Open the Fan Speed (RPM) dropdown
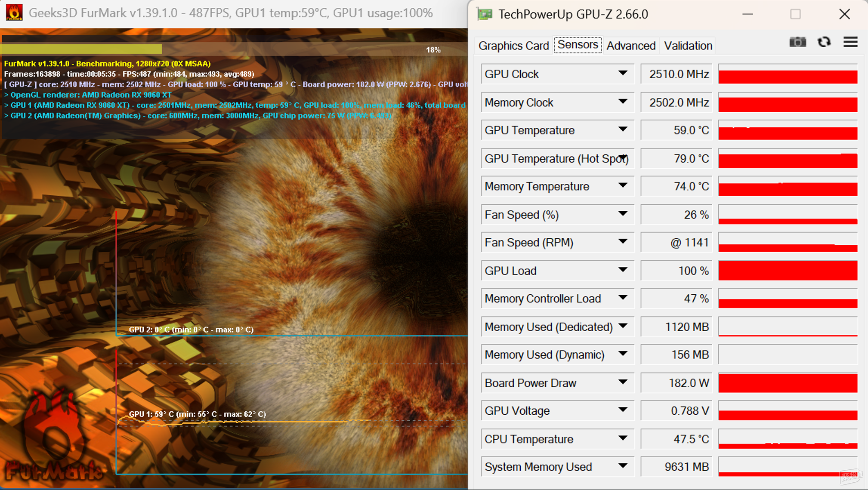The width and height of the screenshot is (868, 490). coord(623,242)
